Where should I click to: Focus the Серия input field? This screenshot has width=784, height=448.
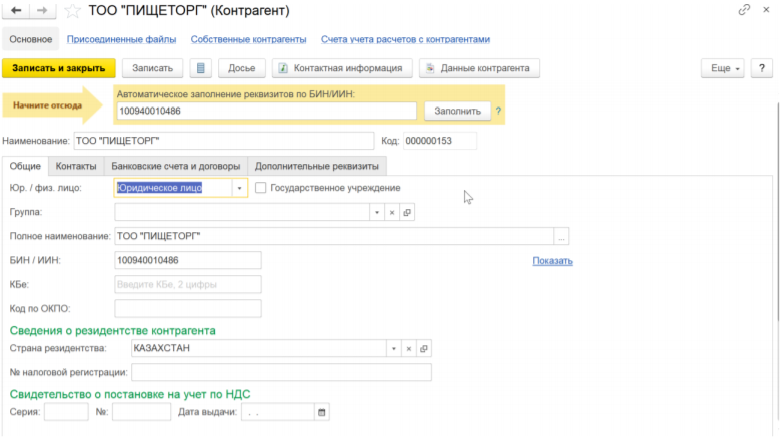click(x=66, y=412)
